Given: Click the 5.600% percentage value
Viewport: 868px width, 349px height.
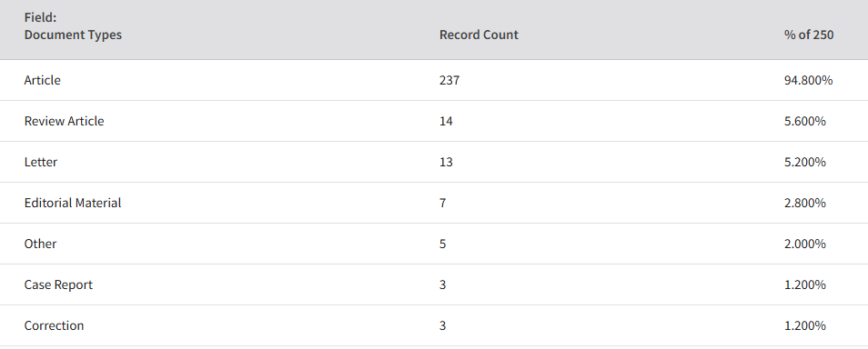Looking at the screenshot, I should tap(805, 121).
